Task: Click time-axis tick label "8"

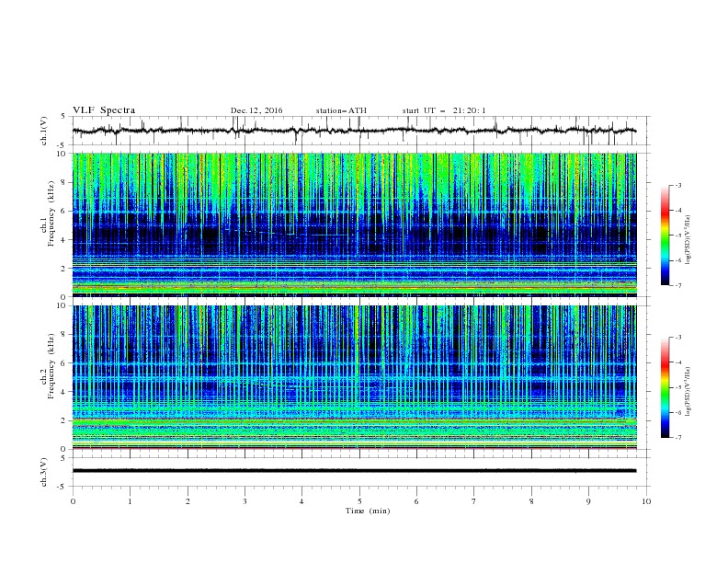Action: [531, 501]
